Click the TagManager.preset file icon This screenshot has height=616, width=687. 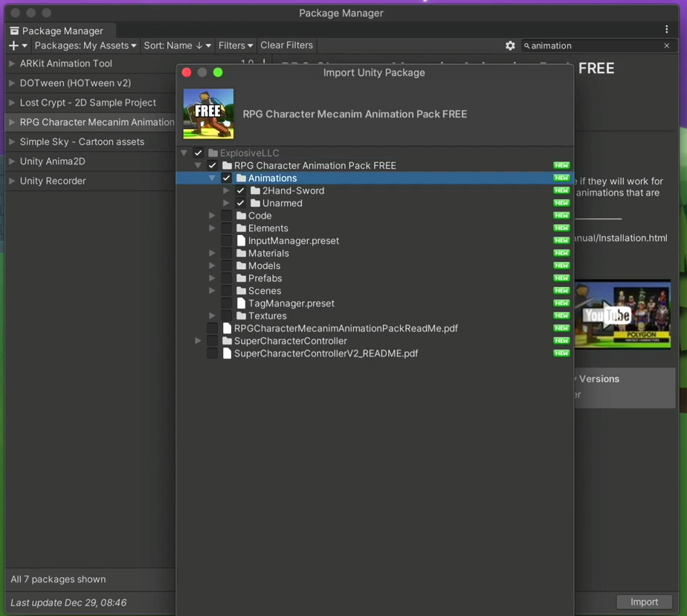pos(241,303)
